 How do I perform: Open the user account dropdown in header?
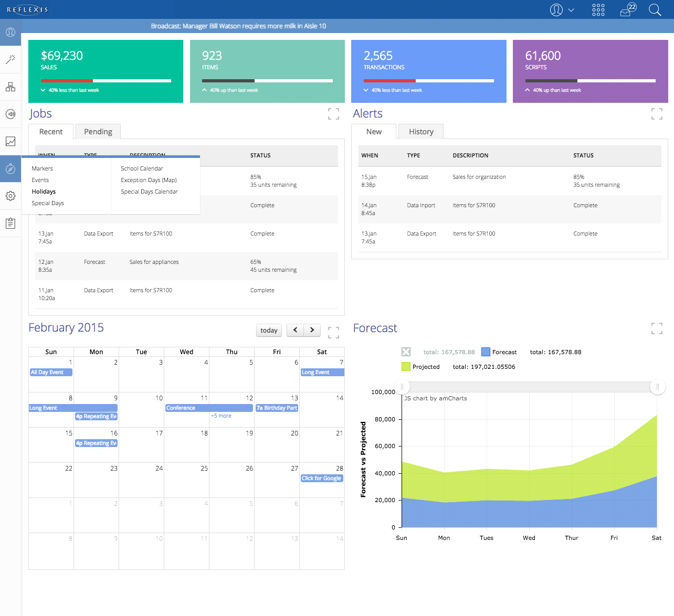(562, 10)
